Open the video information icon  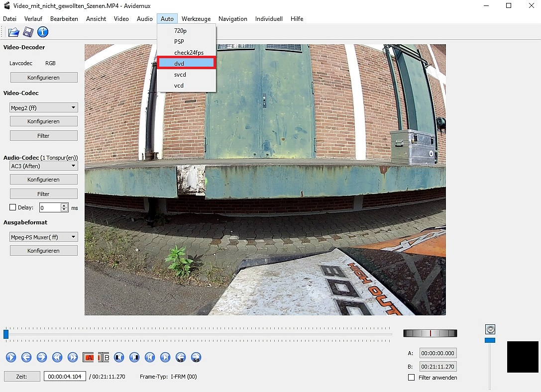[43, 32]
